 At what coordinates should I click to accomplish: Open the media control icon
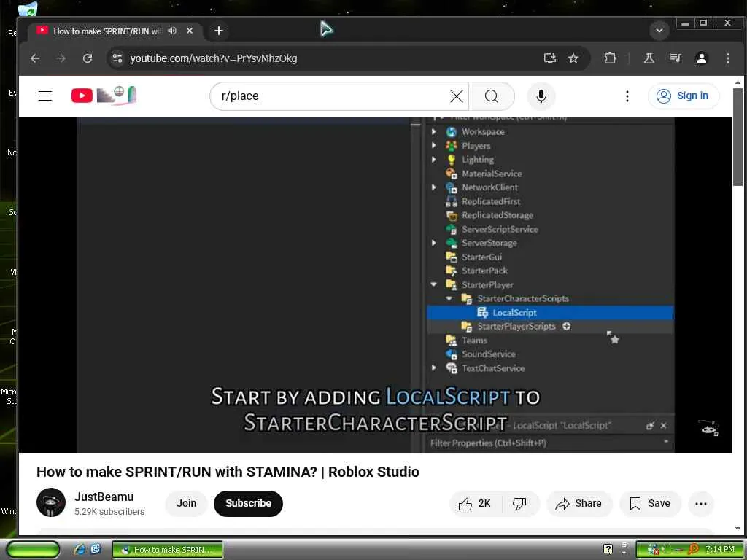pos(675,58)
